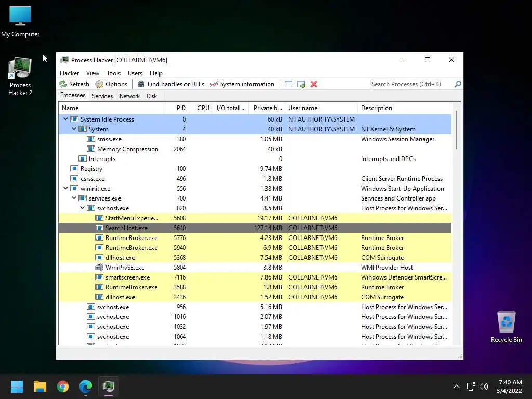Open the Users menu
Screen dimensions: 532x399
tap(135, 73)
